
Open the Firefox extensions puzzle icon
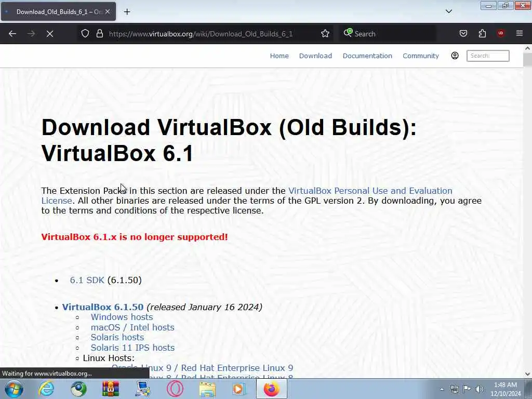coord(482,33)
